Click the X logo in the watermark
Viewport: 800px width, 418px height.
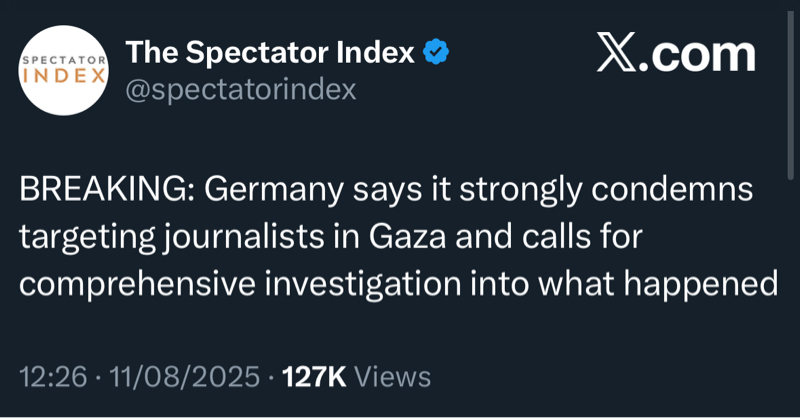[x=619, y=54]
